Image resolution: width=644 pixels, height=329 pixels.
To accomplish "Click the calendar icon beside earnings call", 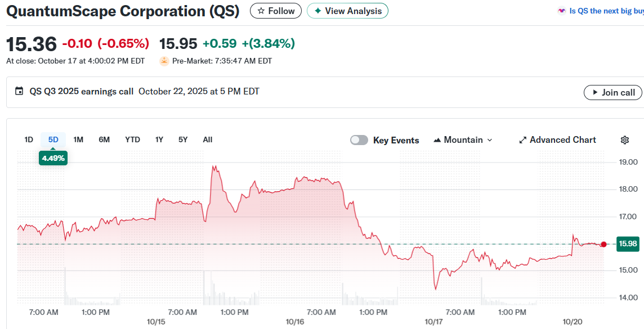I will 19,91.
